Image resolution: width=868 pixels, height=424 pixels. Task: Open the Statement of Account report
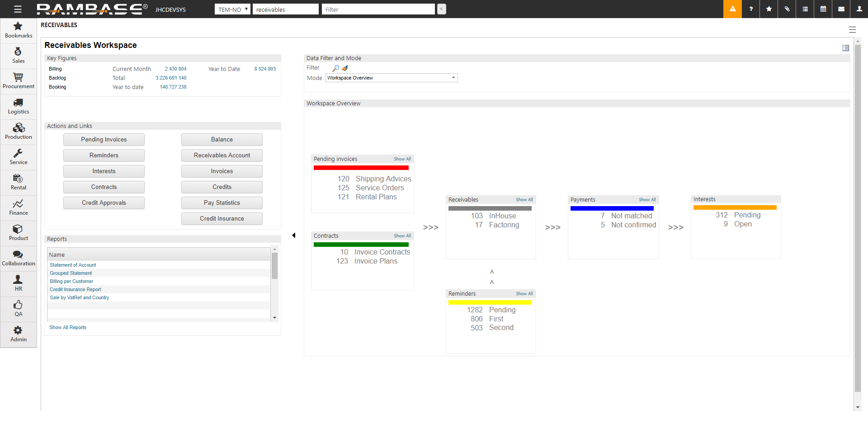[73, 265]
